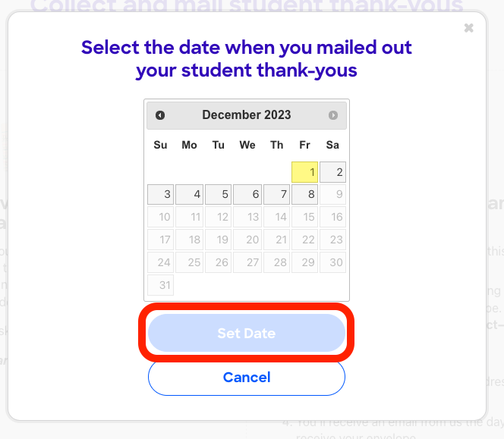The image size is (504, 439).
Task: Click the December 2023 month title
Action: coord(246,115)
